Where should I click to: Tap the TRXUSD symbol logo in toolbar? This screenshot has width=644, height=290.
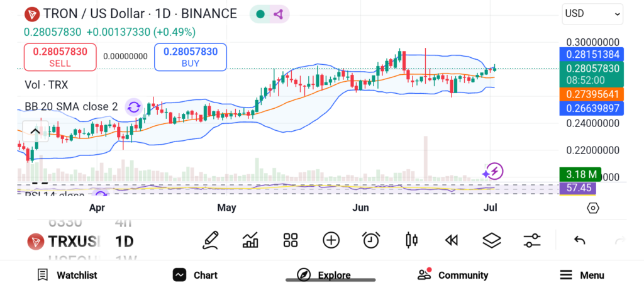point(36,242)
